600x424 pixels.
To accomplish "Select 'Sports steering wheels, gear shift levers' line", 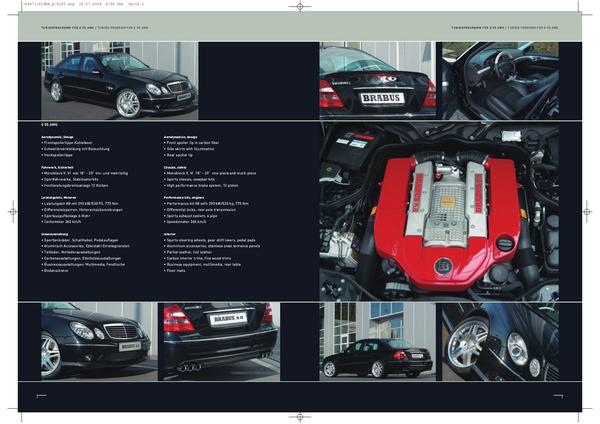I will (211, 240).
